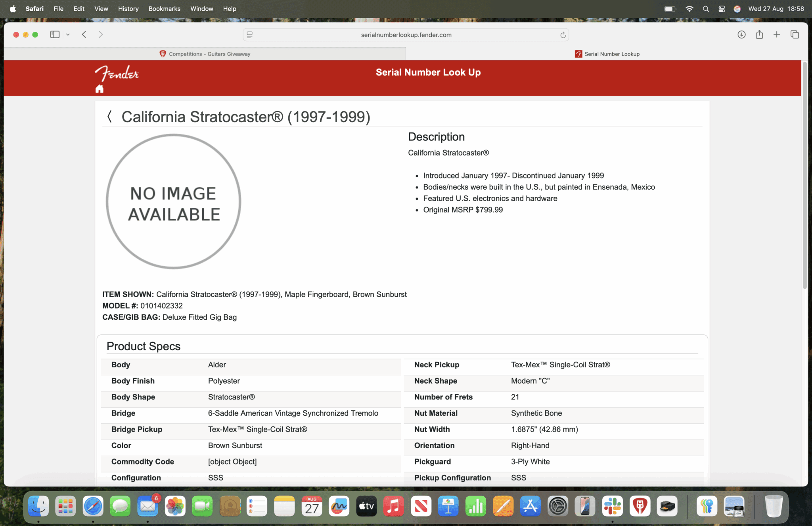This screenshot has height=526, width=812.
Task: Open the Edit menu
Action: pyautogui.click(x=79, y=9)
